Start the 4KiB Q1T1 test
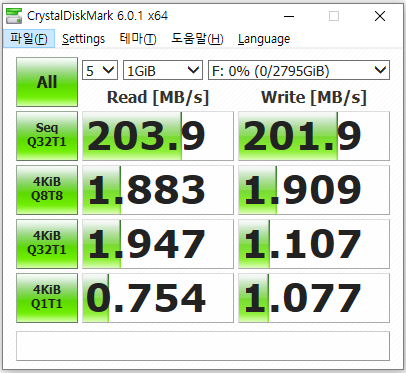 47,298
